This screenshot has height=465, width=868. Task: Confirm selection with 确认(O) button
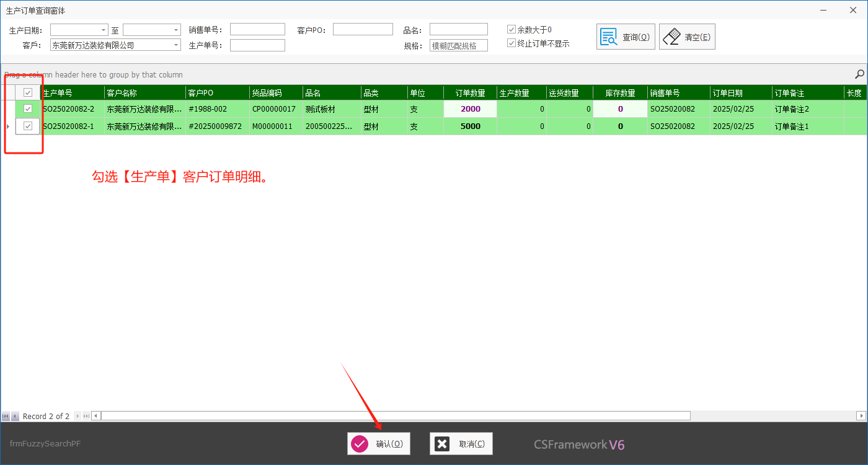[379, 444]
